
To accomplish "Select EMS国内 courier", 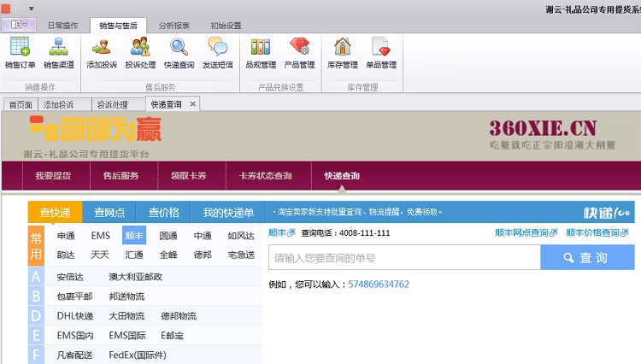I will coord(75,336).
